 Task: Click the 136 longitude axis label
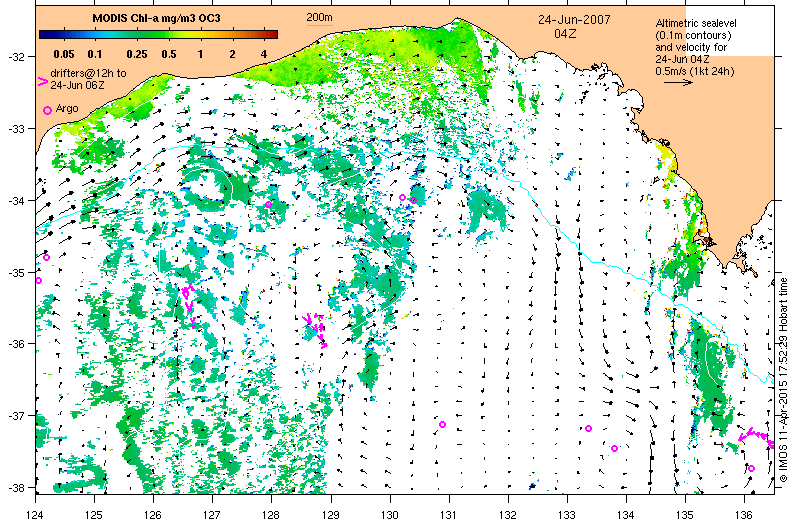tap(744, 514)
